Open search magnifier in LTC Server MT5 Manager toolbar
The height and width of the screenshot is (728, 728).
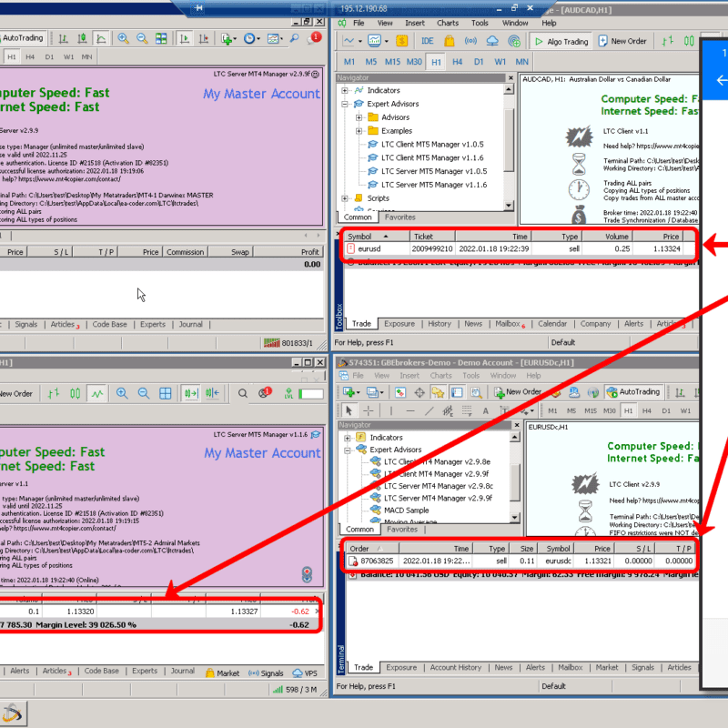pos(242,394)
